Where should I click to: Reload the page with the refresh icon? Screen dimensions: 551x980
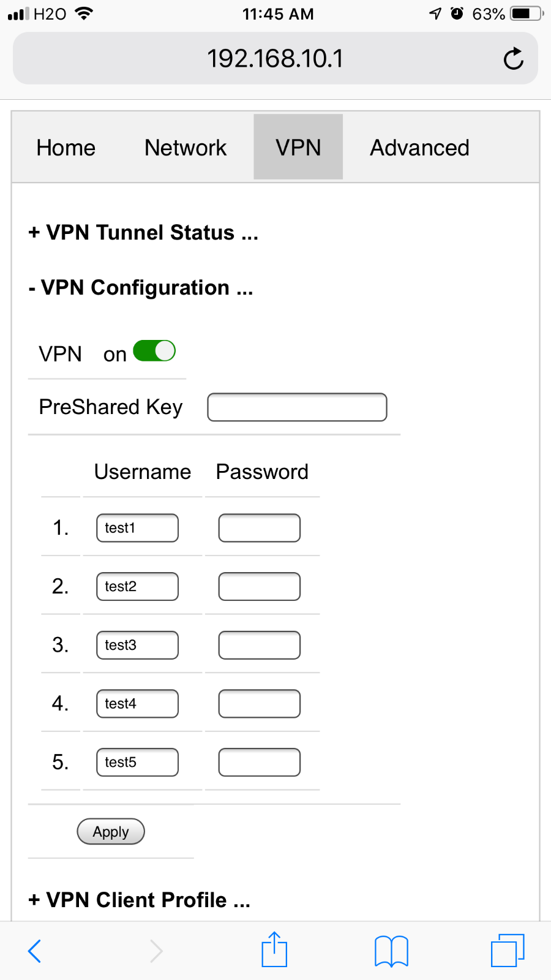click(513, 59)
